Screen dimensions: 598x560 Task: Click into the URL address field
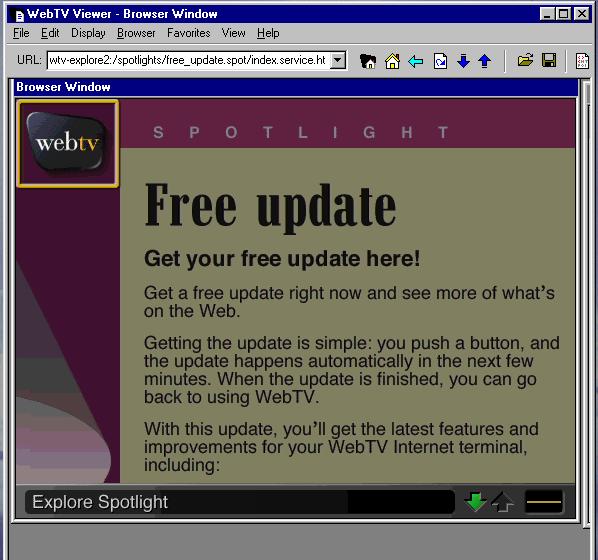(188, 60)
